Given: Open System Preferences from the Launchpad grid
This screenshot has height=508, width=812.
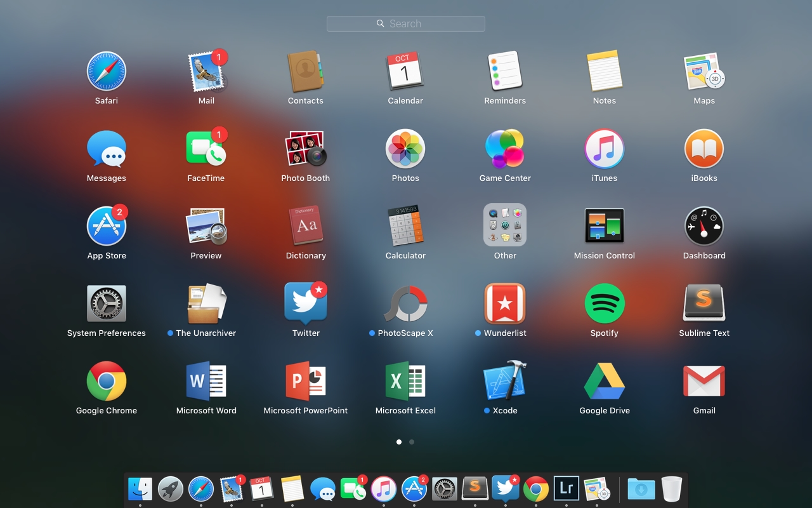Looking at the screenshot, I should [x=107, y=304].
